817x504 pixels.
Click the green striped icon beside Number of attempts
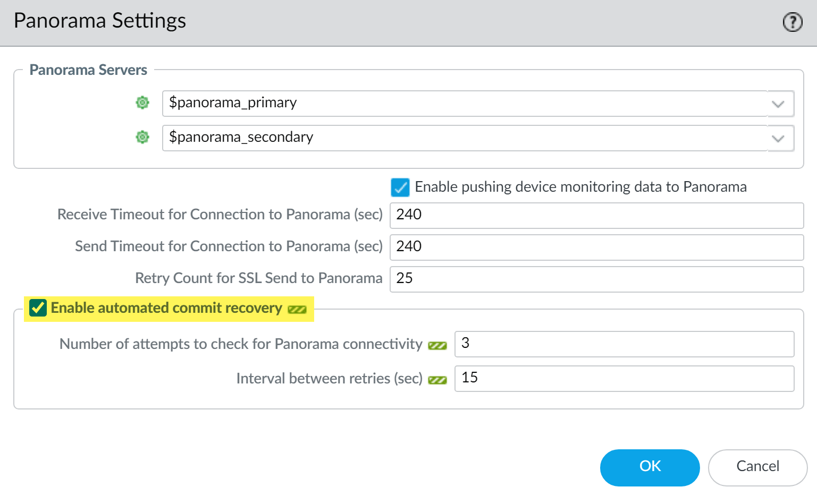(437, 346)
